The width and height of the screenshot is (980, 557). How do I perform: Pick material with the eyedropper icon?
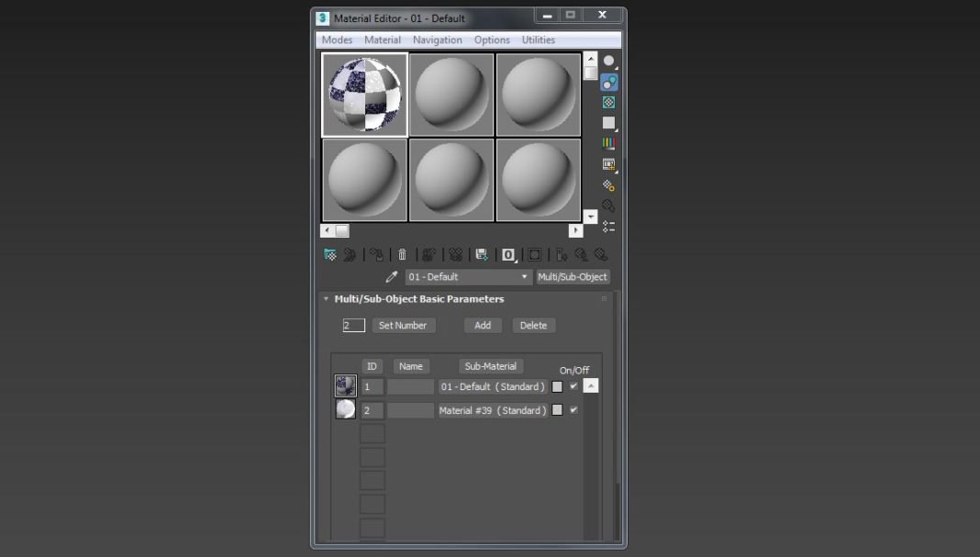[392, 276]
